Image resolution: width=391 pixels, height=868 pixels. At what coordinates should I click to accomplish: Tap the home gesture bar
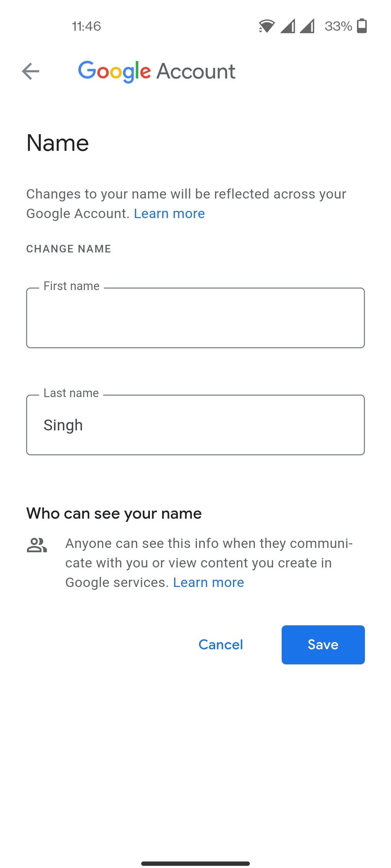pos(195,863)
